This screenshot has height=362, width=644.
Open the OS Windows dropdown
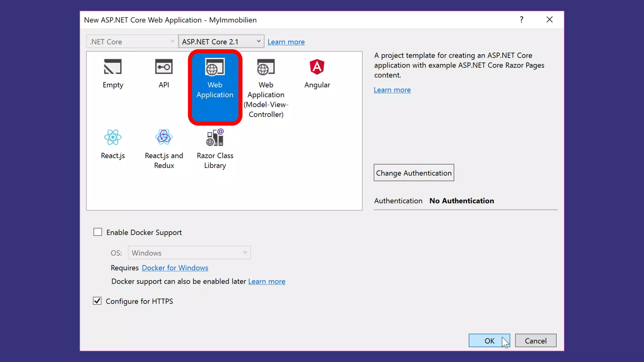[189, 253]
